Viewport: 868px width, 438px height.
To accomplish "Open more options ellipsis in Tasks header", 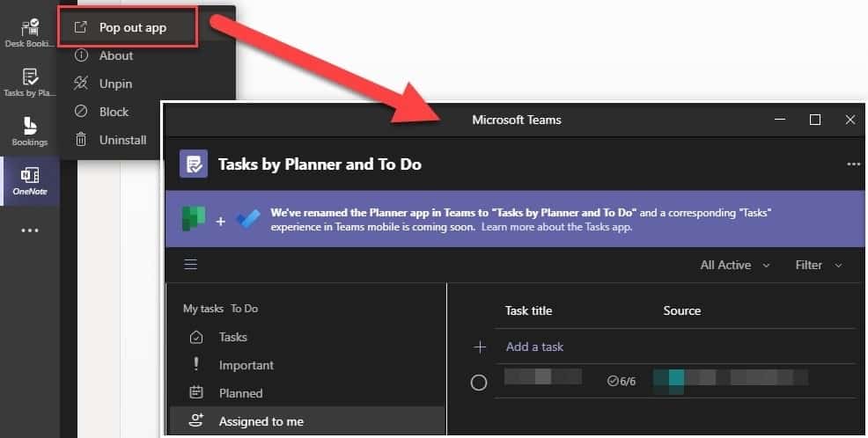I will 852,164.
